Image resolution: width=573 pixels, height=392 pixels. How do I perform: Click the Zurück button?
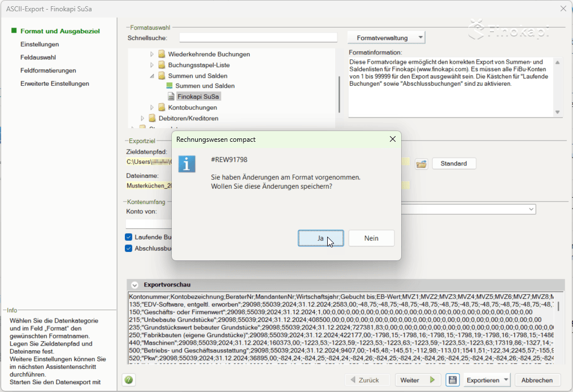pos(367,380)
